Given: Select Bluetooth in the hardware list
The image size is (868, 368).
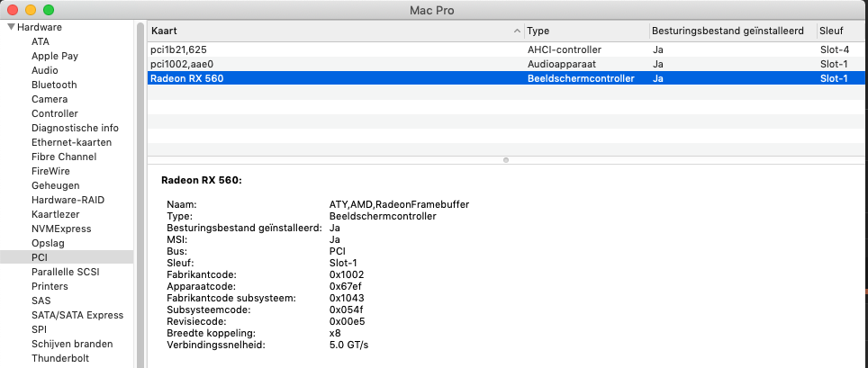Looking at the screenshot, I should pos(54,85).
